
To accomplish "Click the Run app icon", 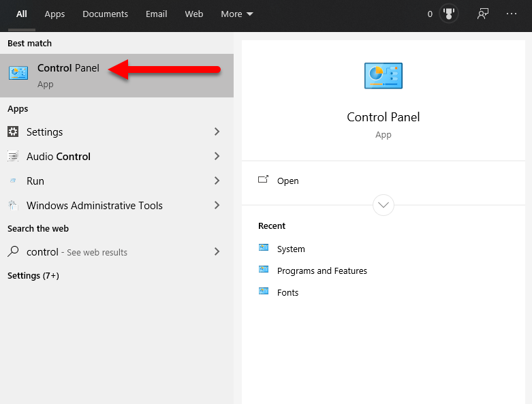I will pyautogui.click(x=13, y=181).
